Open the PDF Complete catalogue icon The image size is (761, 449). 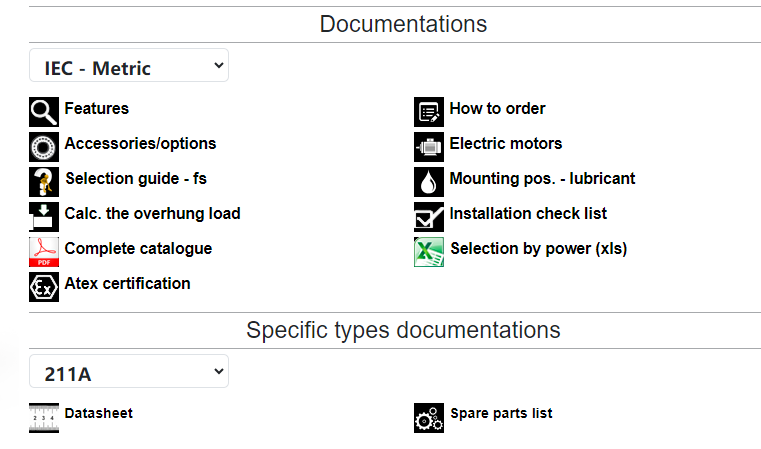[44, 251]
